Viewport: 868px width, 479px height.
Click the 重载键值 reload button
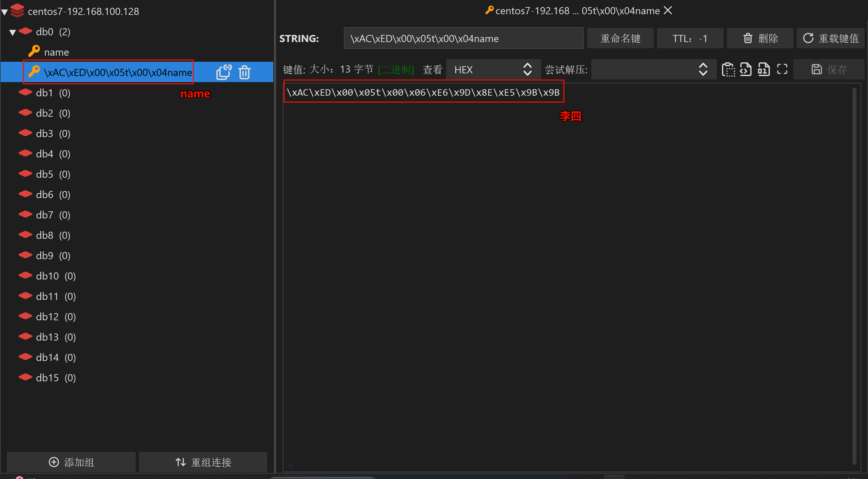(x=830, y=39)
